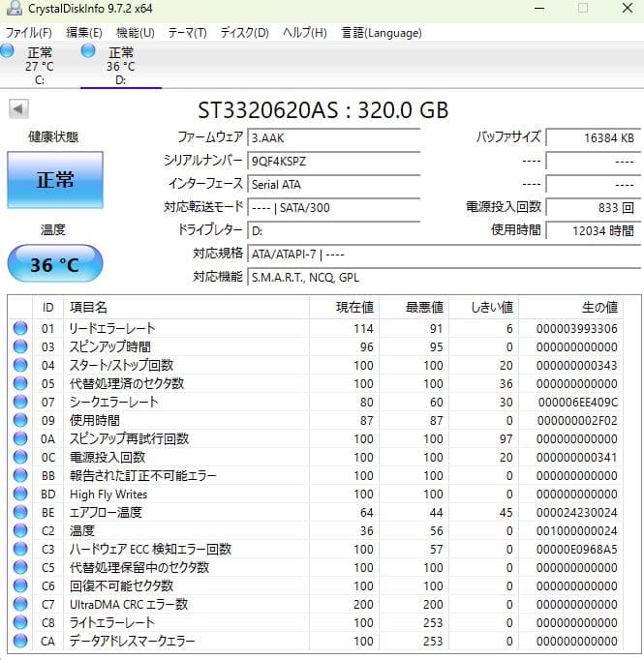Viewport: 644px width, 660px height.
Task: Click the 最悪値 column header
Action: [x=414, y=308]
